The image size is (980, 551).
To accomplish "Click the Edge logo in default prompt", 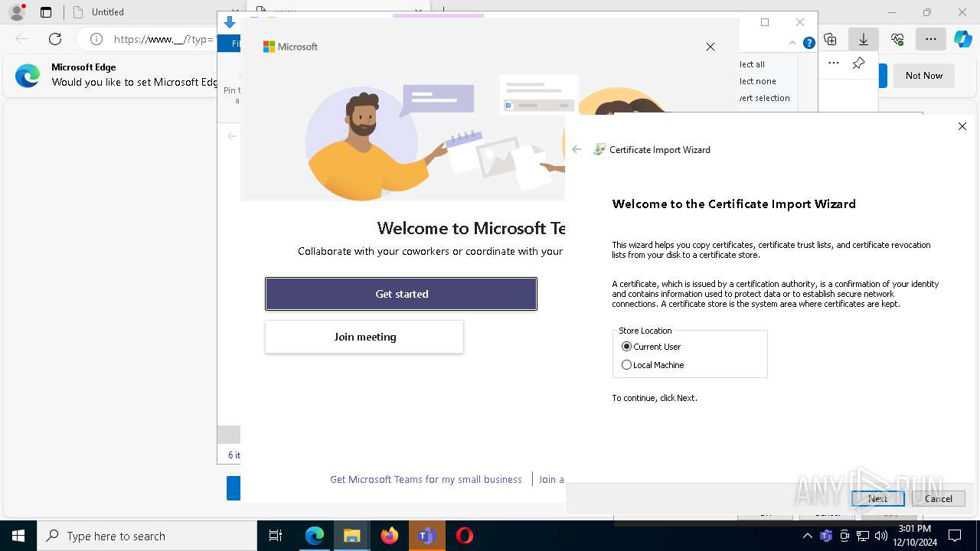I will (28, 76).
